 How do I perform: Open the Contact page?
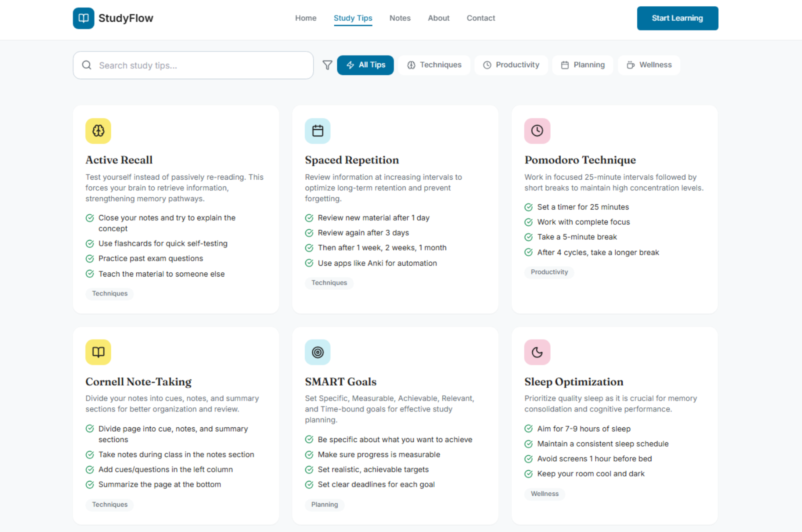click(x=481, y=18)
